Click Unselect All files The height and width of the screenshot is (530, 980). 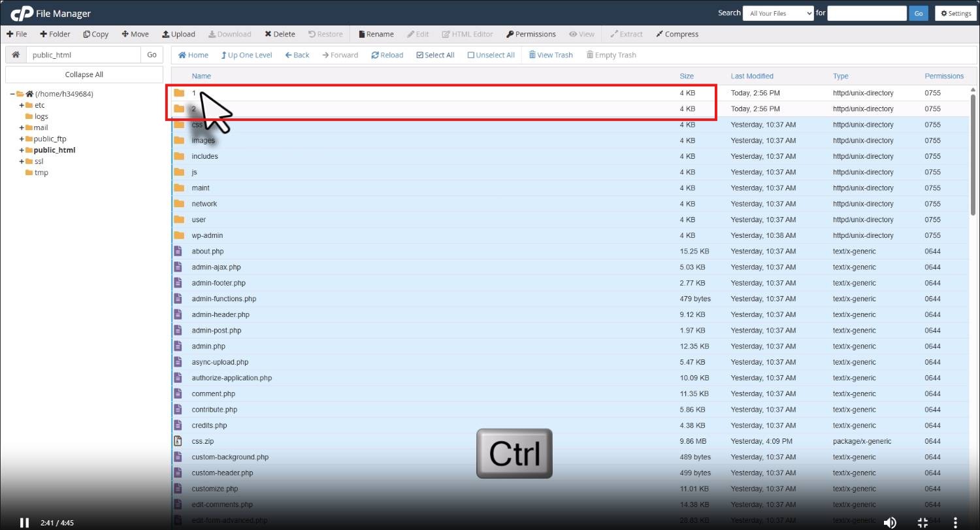coord(491,55)
